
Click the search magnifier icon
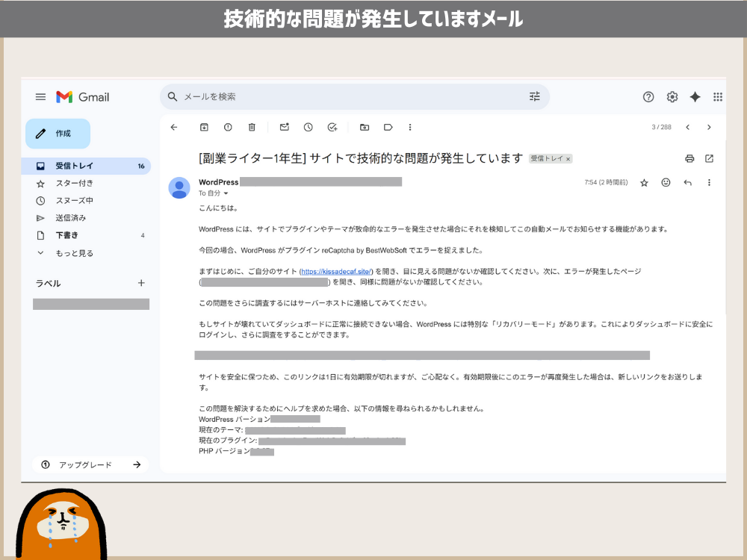[x=173, y=96]
